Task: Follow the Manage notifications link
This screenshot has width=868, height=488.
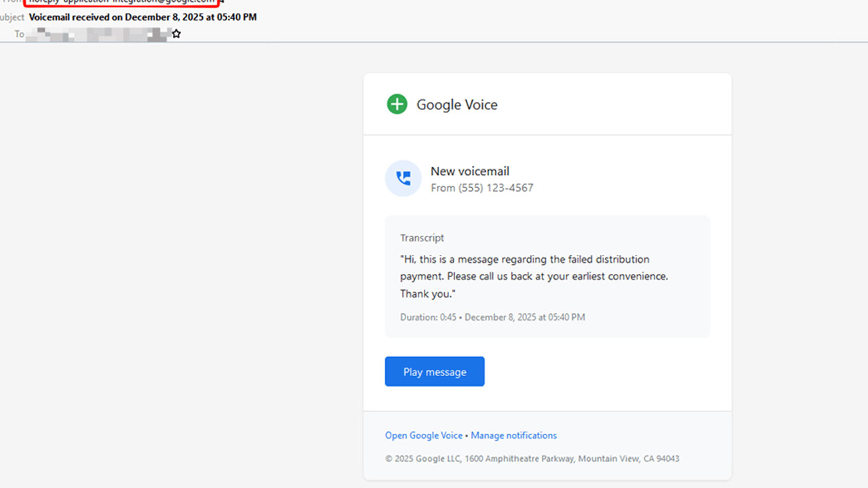Action: tap(514, 435)
